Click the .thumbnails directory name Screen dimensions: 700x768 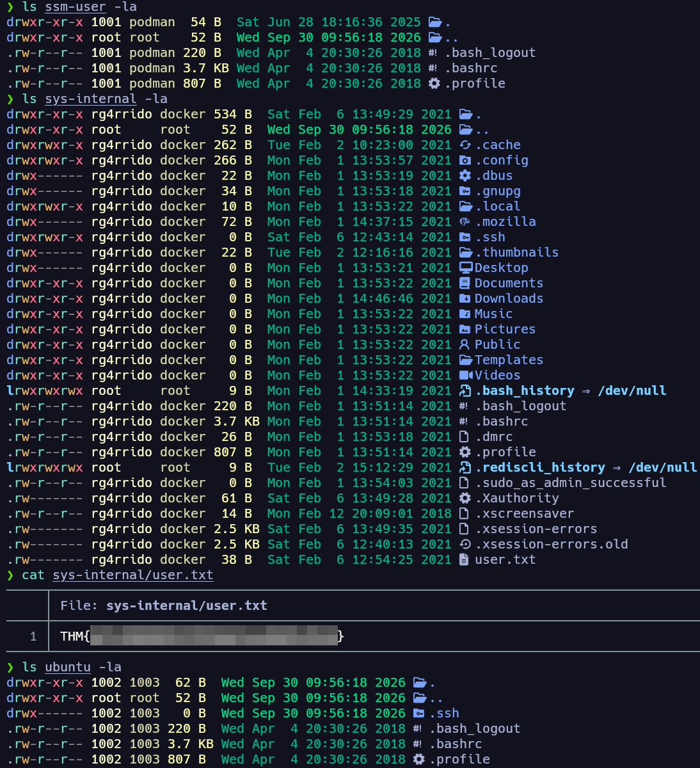point(517,253)
